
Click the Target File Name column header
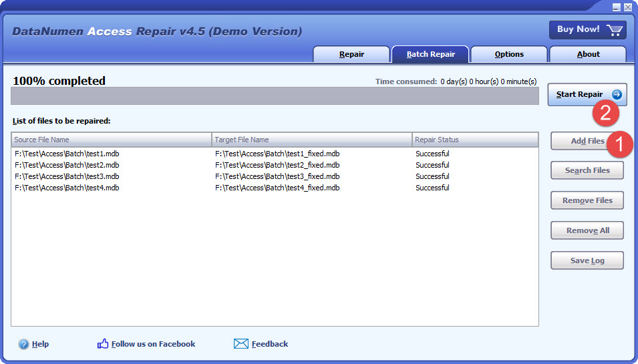click(x=312, y=140)
